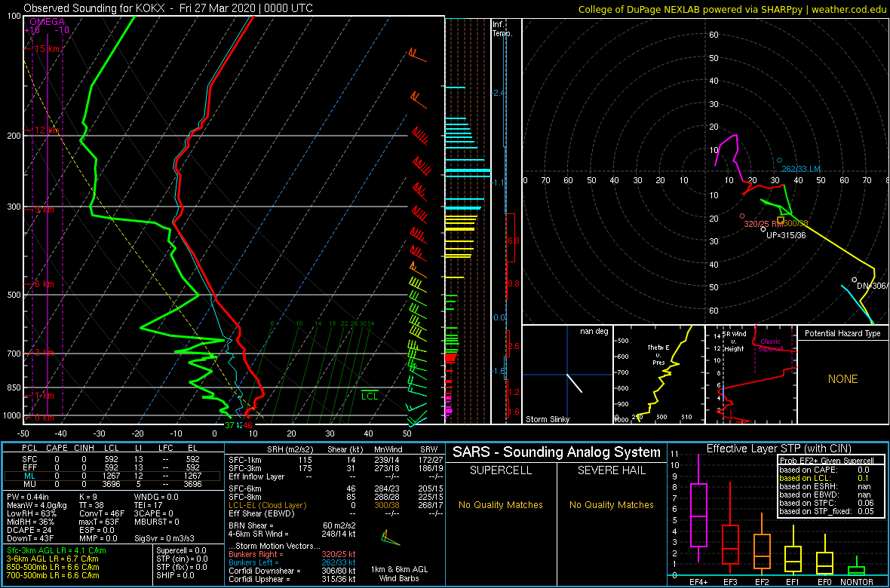
Task: Click the 'DCAPE = 24' value
Action: 28,529
